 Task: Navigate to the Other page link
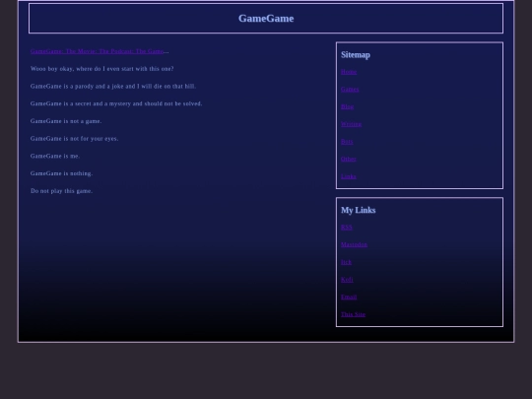[349, 159]
